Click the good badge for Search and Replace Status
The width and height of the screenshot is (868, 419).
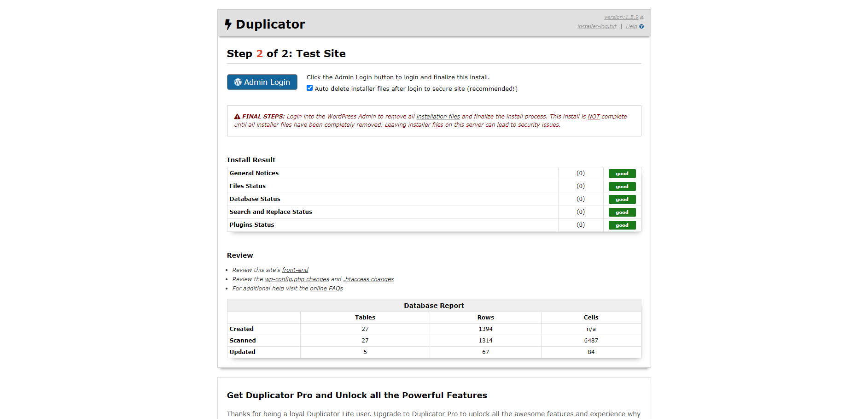pos(622,212)
